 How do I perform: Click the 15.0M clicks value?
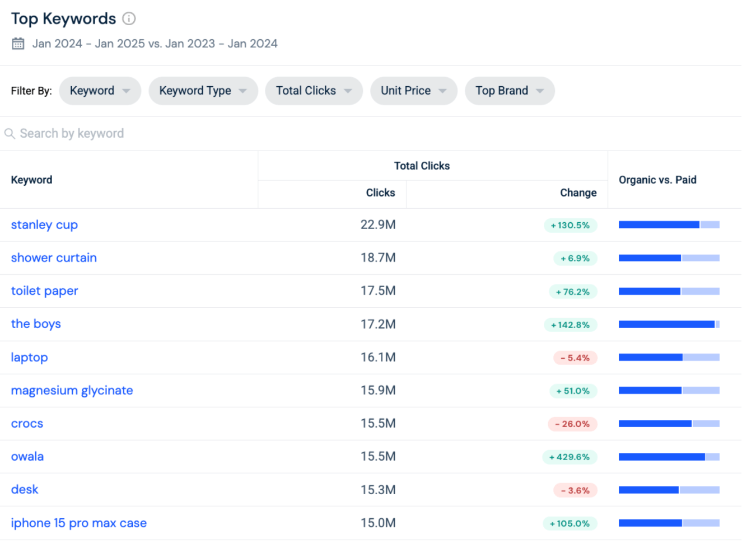click(378, 523)
